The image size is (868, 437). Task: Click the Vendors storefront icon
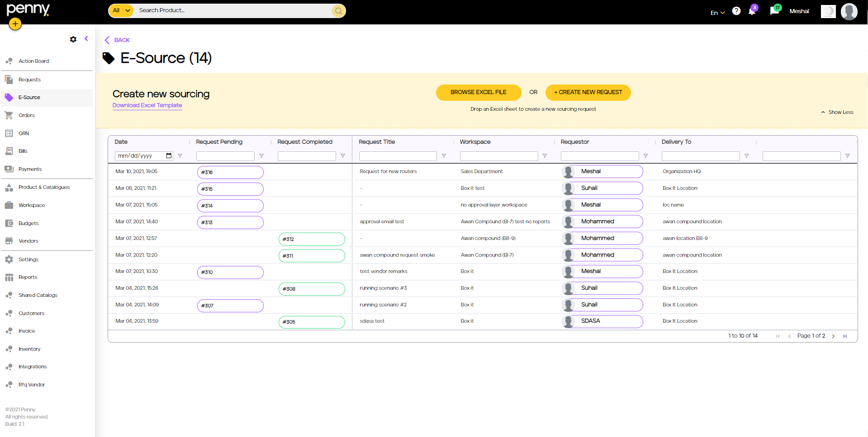9,241
